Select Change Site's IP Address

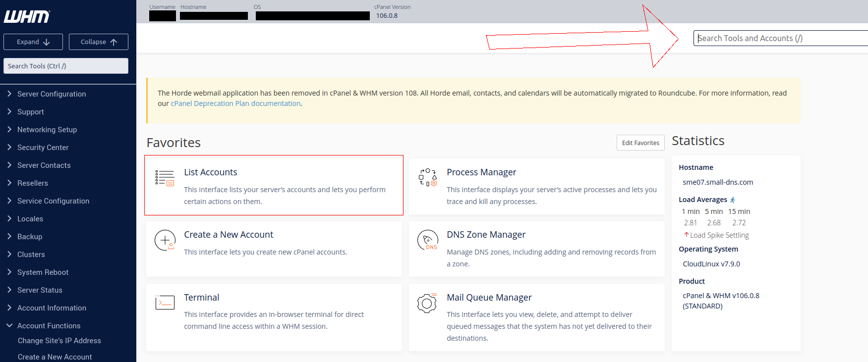(x=59, y=341)
